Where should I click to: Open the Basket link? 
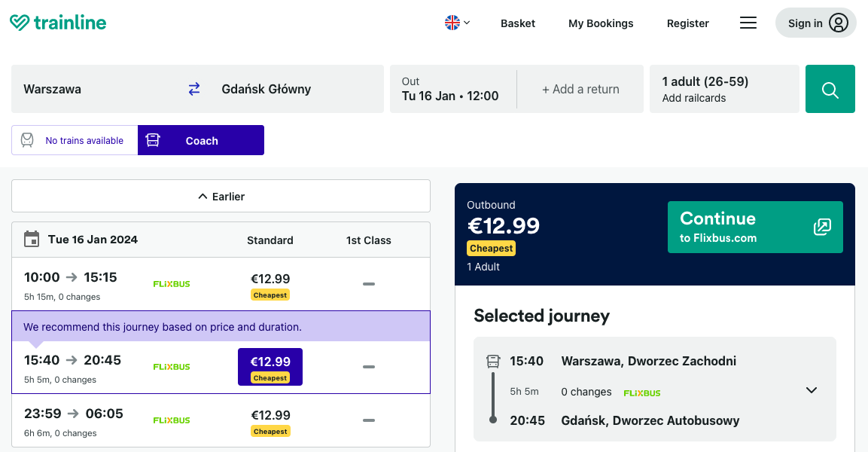point(517,23)
